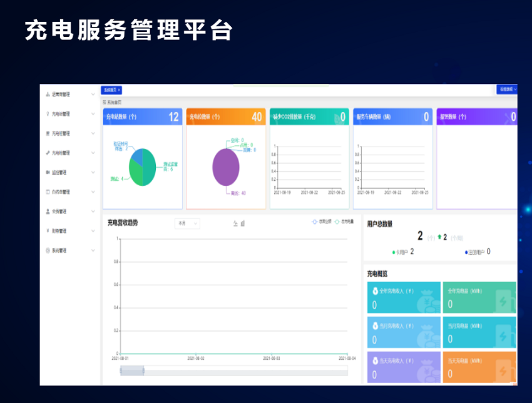Click the 离线: 40 pie label
This screenshot has height=403, width=532.
pos(238,193)
